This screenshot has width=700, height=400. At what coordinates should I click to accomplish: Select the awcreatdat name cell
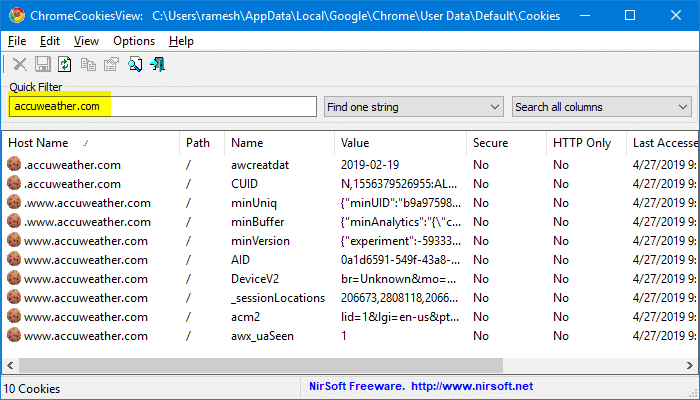pyautogui.click(x=260, y=165)
